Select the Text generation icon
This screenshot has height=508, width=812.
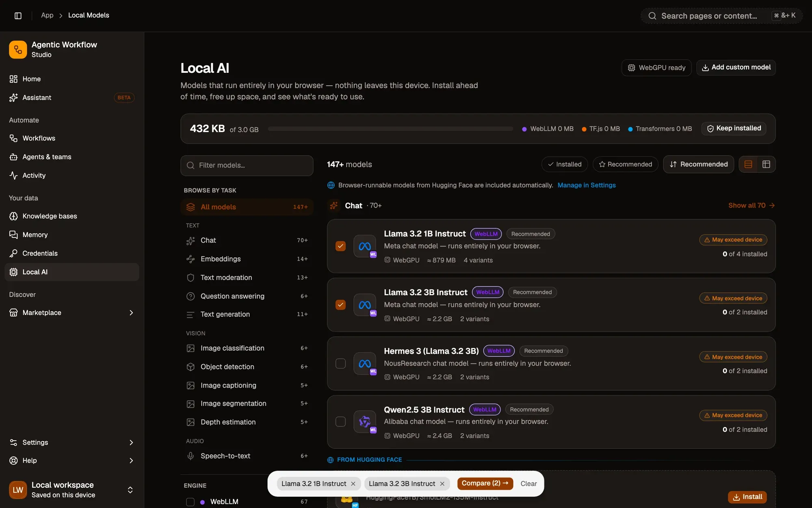pos(190,315)
